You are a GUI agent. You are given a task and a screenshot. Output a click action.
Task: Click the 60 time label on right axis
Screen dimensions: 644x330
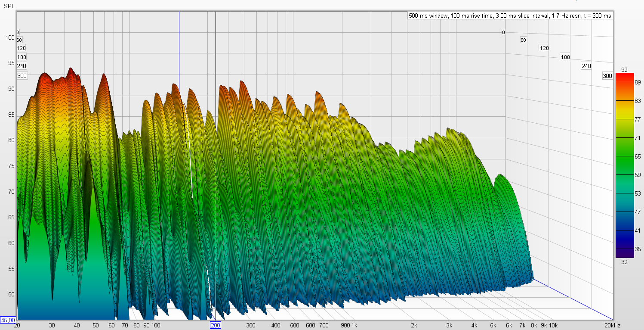click(523, 40)
